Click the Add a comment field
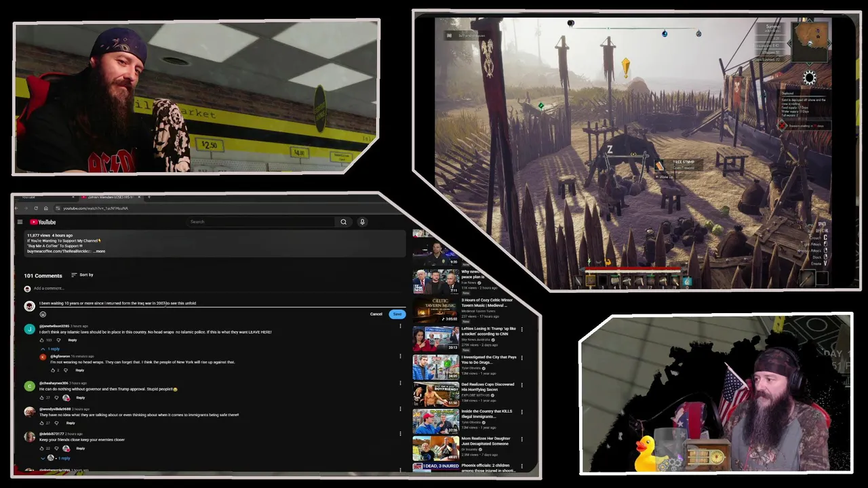This screenshot has height=488, width=868. point(220,288)
